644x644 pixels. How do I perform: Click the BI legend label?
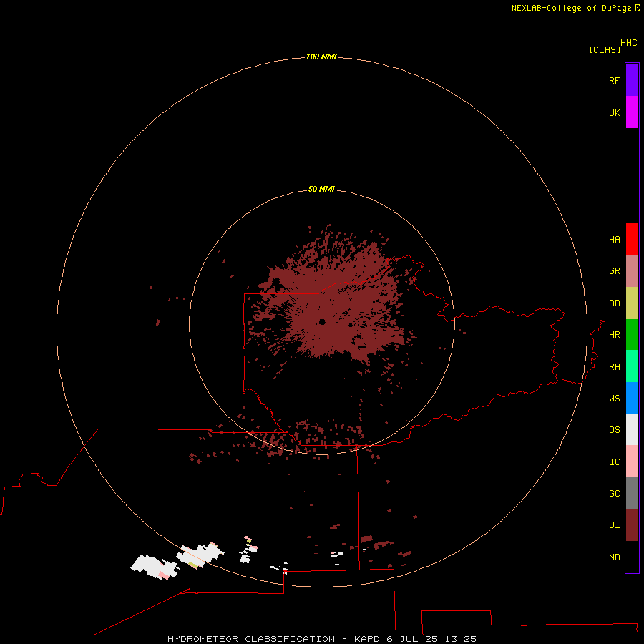[x=615, y=525]
